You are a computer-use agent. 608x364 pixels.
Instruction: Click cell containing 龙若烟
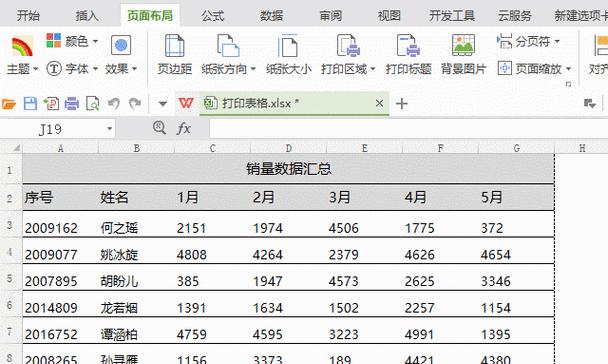tap(136, 305)
